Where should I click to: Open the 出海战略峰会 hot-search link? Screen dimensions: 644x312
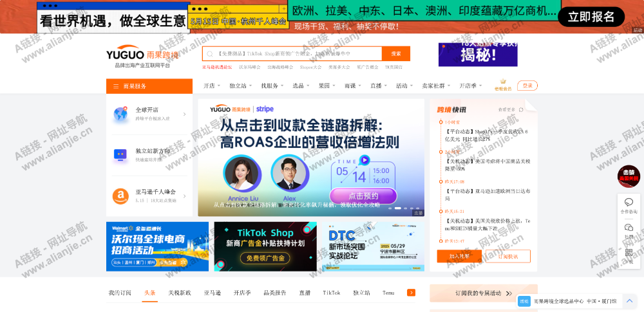(x=281, y=67)
